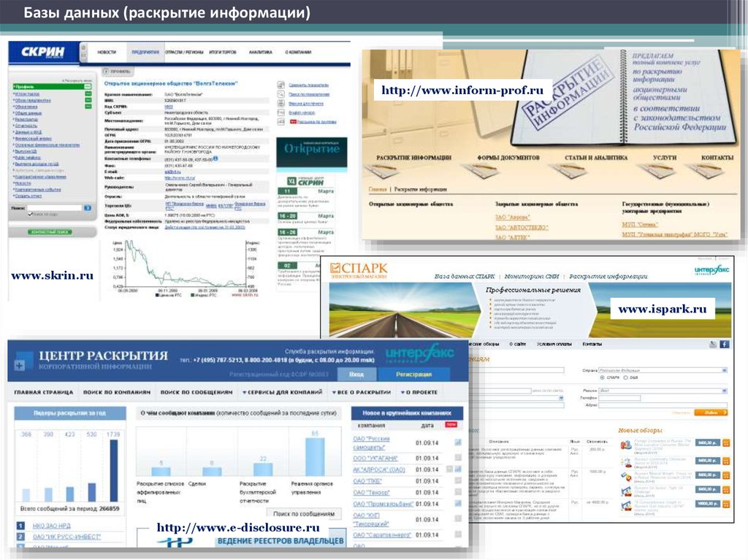Click the blue search go icon in the SKRIN sidebar
The image size is (748, 560).
(88, 208)
